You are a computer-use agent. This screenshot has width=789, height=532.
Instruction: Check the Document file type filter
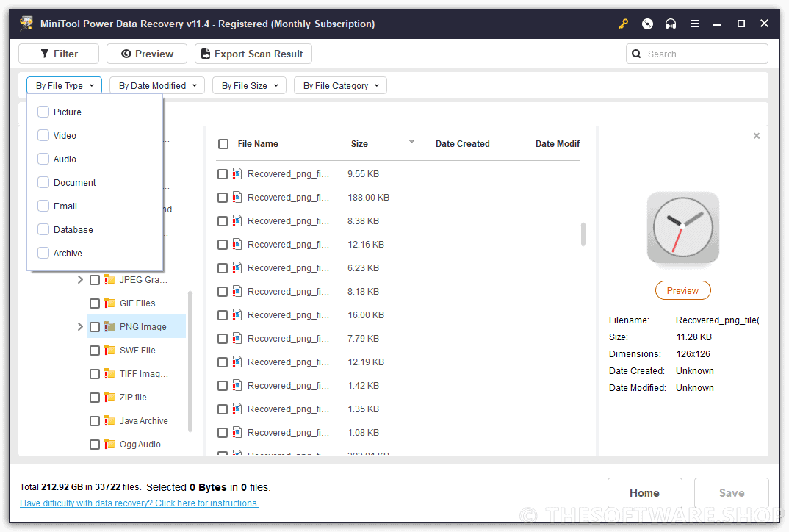pos(43,182)
